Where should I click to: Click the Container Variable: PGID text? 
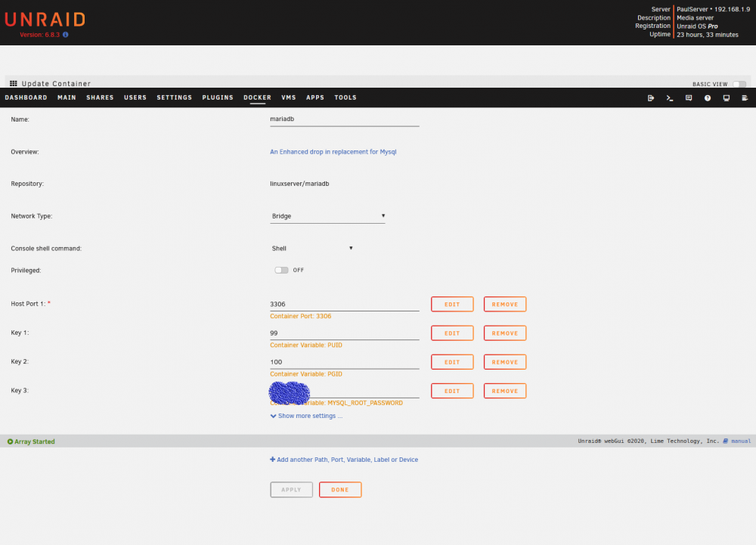pyautogui.click(x=305, y=374)
